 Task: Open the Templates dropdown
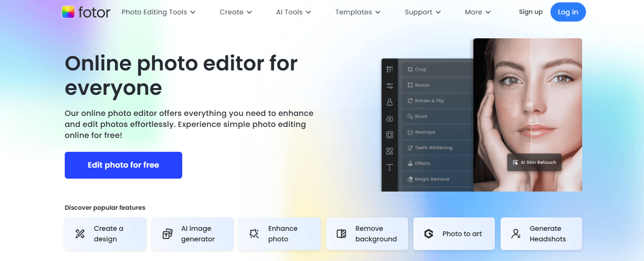(358, 12)
